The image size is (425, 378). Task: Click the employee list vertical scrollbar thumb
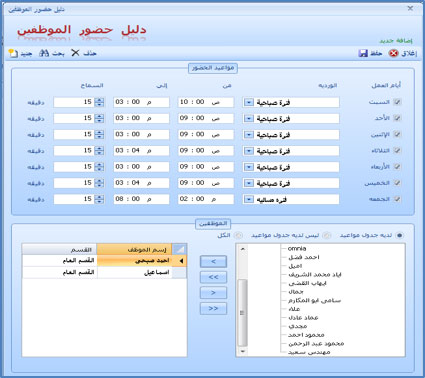[242, 313]
